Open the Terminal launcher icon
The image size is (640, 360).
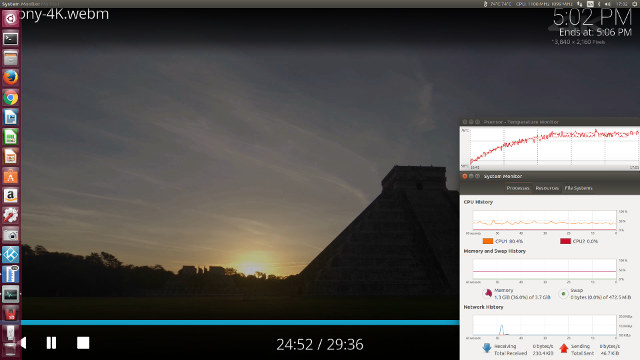tap(10, 39)
